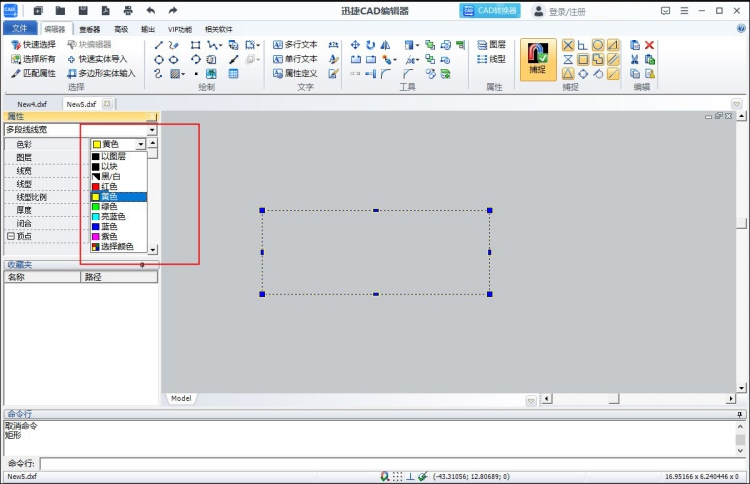The height and width of the screenshot is (484, 750).
Task: Insert a table using the grid icon
Action: tap(233, 74)
